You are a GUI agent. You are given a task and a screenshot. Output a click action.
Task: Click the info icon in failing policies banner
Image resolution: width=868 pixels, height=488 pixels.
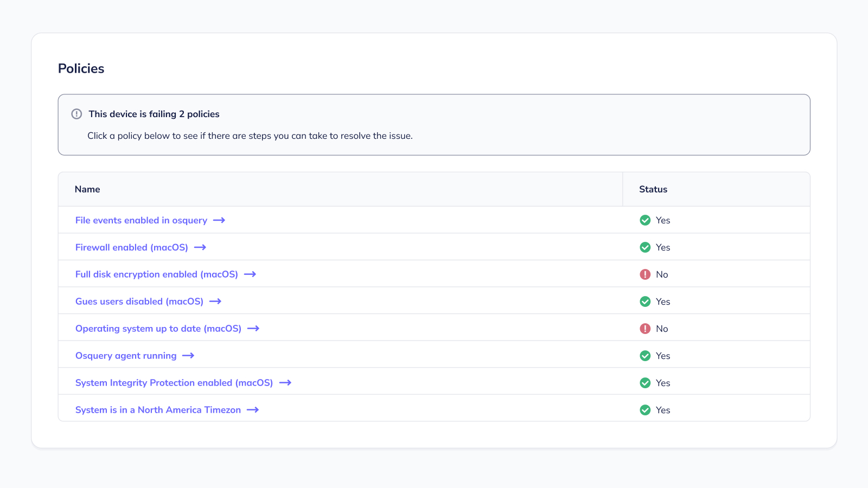76,114
